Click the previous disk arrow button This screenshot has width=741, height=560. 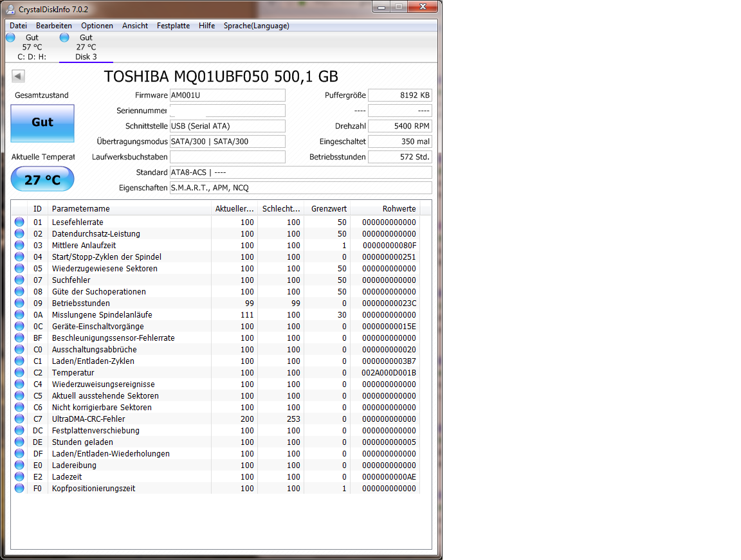coord(18,76)
